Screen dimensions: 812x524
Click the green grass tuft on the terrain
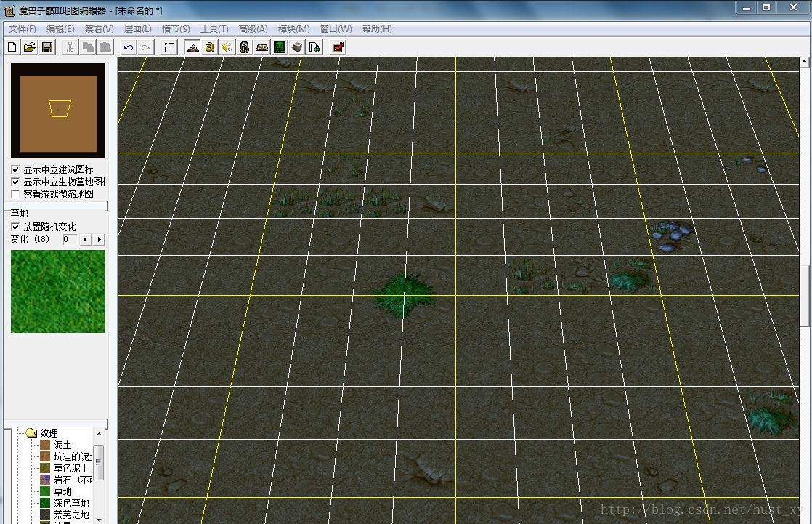click(403, 295)
